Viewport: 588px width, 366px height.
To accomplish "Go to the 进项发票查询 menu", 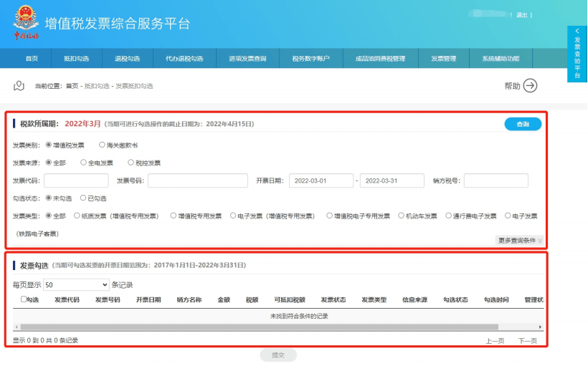I will tap(247, 59).
